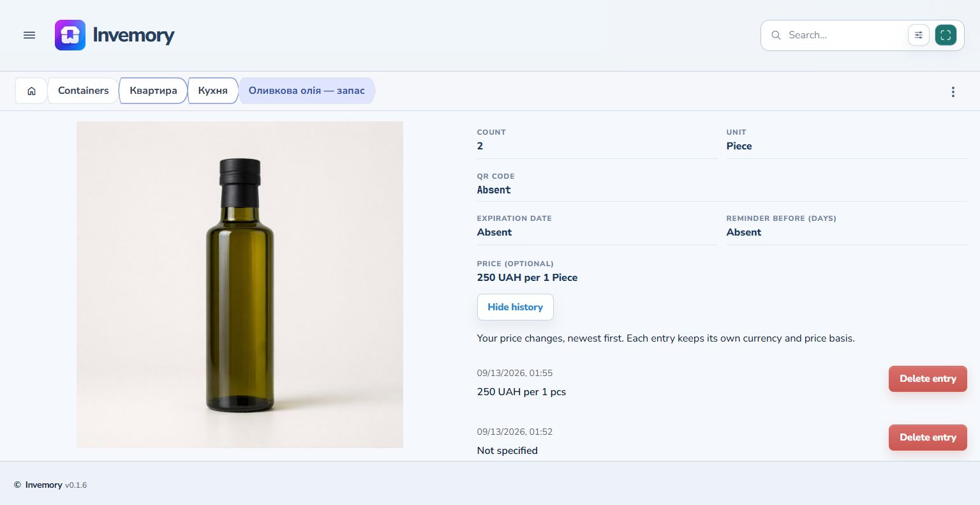Click the 250 UAH per 1 Piece price

tap(528, 278)
